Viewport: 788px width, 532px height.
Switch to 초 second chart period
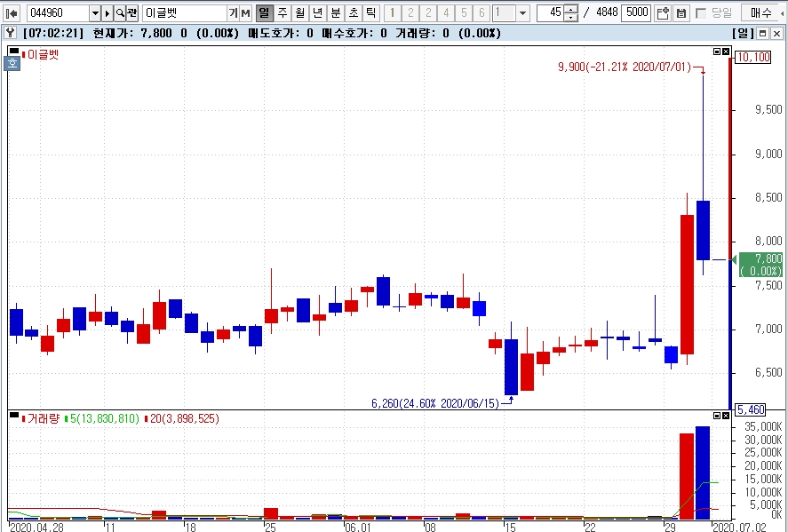tap(354, 13)
